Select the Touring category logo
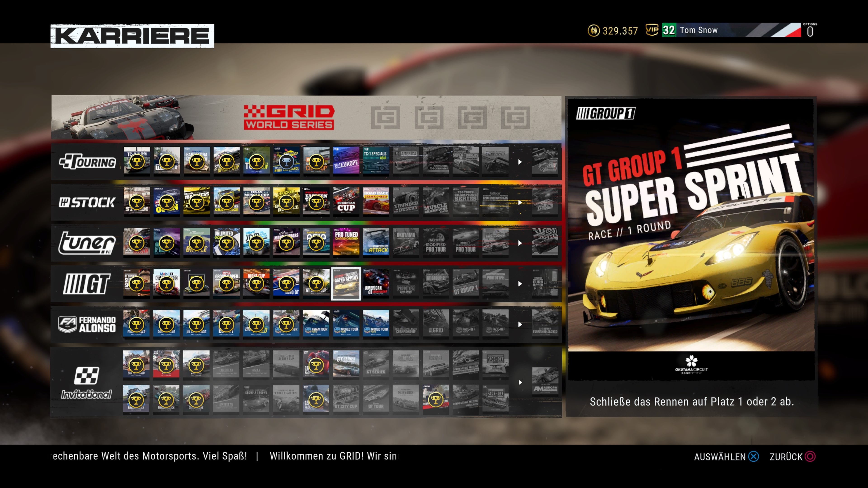This screenshot has width=868, height=488. coord(87,162)
